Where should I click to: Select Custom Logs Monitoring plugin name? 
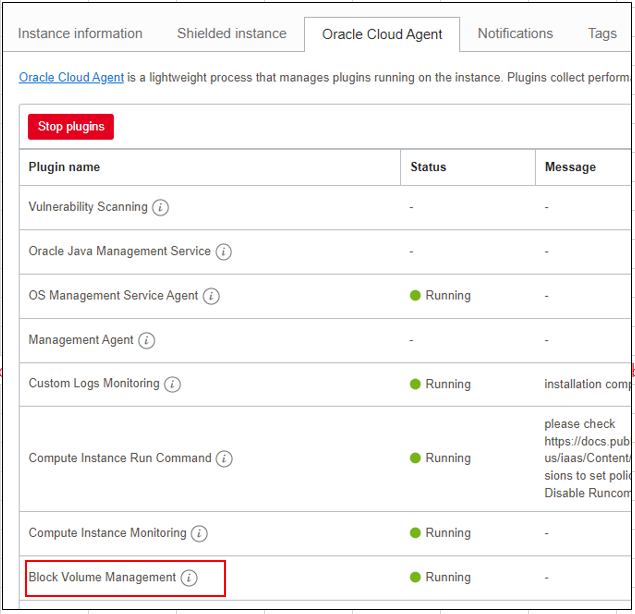point(94,384)
